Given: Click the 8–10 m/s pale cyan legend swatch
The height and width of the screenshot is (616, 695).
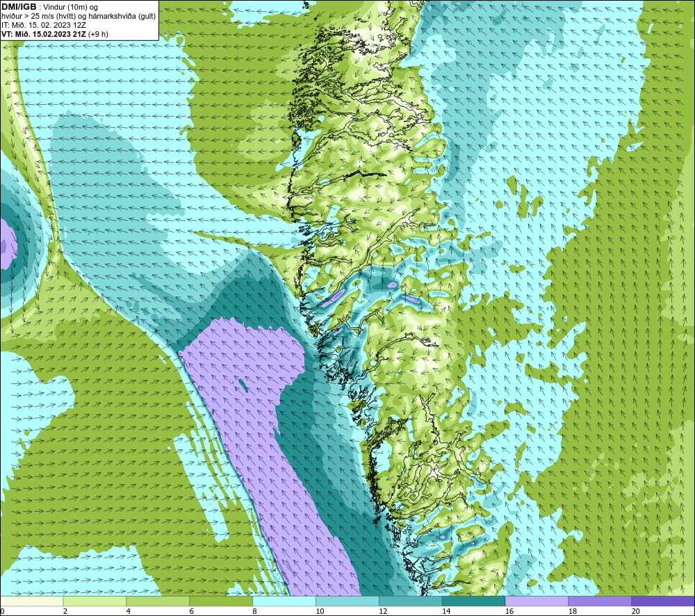Looking at the screenshot, I should pos(284,601).
